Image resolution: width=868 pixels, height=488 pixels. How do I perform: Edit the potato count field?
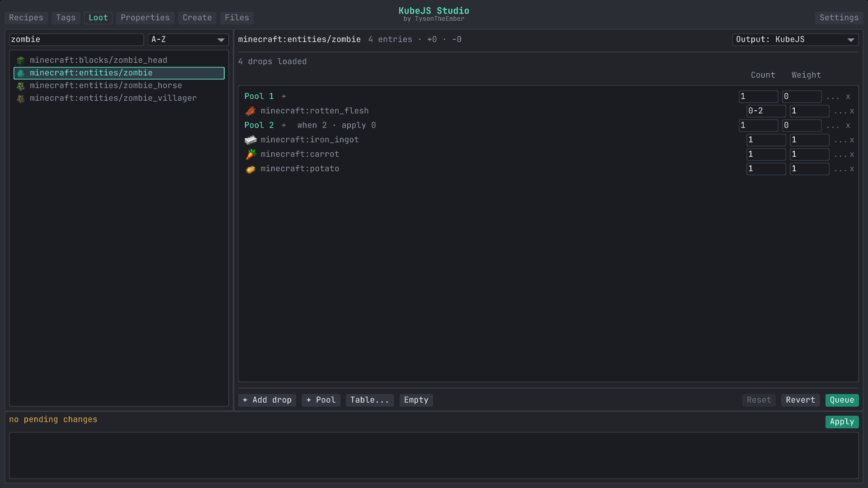pyautogui.click(x=766, y=169)
